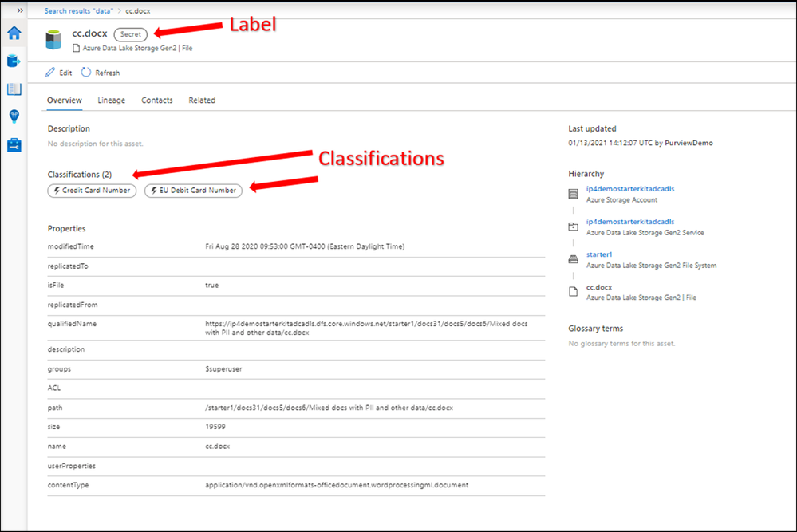
Task: Open the Insights lightbulb icon in sidebar
Action: [14, 116]
